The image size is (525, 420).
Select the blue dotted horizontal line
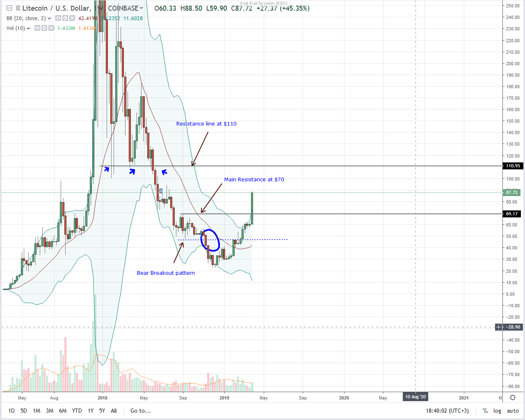pyautogui.click(x=233, y=240)
